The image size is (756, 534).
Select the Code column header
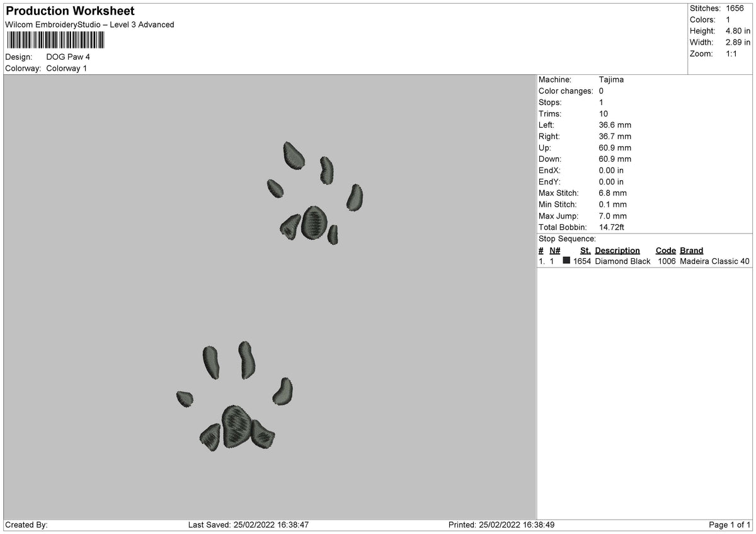665,250
